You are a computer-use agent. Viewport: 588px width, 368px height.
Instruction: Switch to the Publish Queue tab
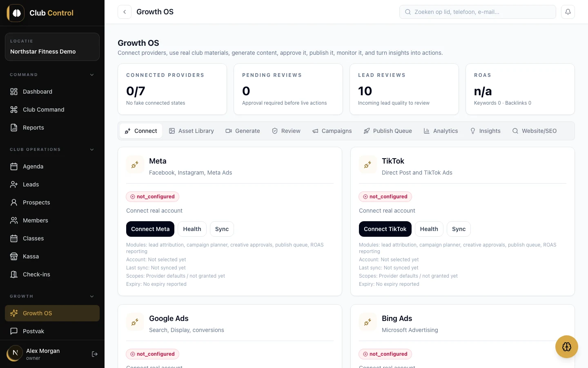point(388,131)
